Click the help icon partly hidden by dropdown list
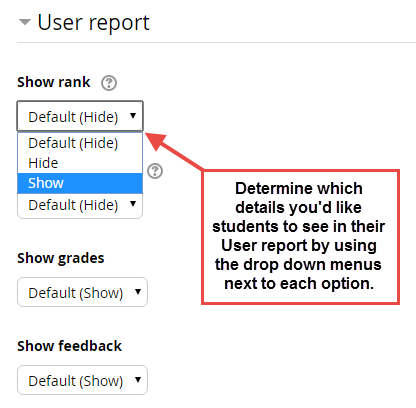The height and width of the screenshot is (408, 416). [155, 171]
